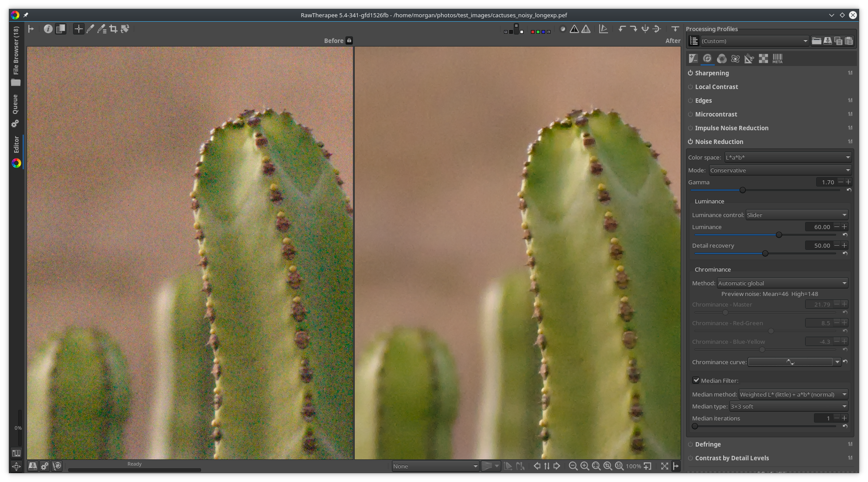
Task: Uncheck the Median Filter checkbox
Action: click(696, 380)
